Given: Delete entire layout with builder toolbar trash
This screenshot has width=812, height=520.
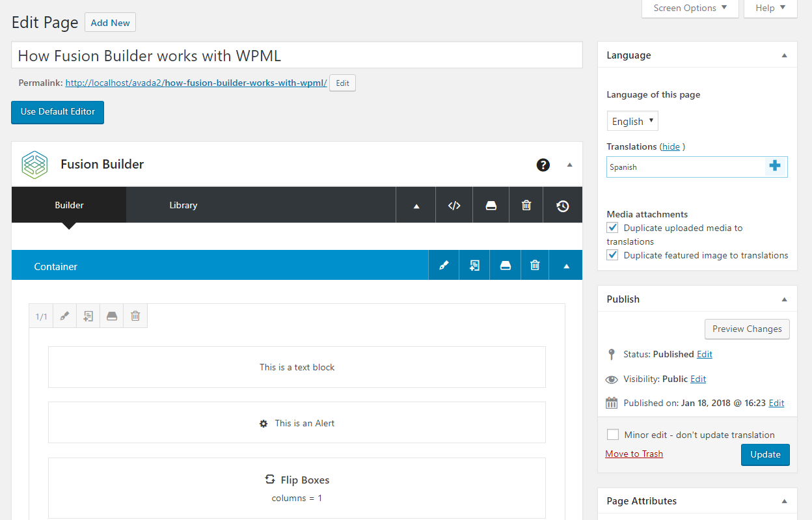Looking at the screenshot, I should tap(526, 206).
